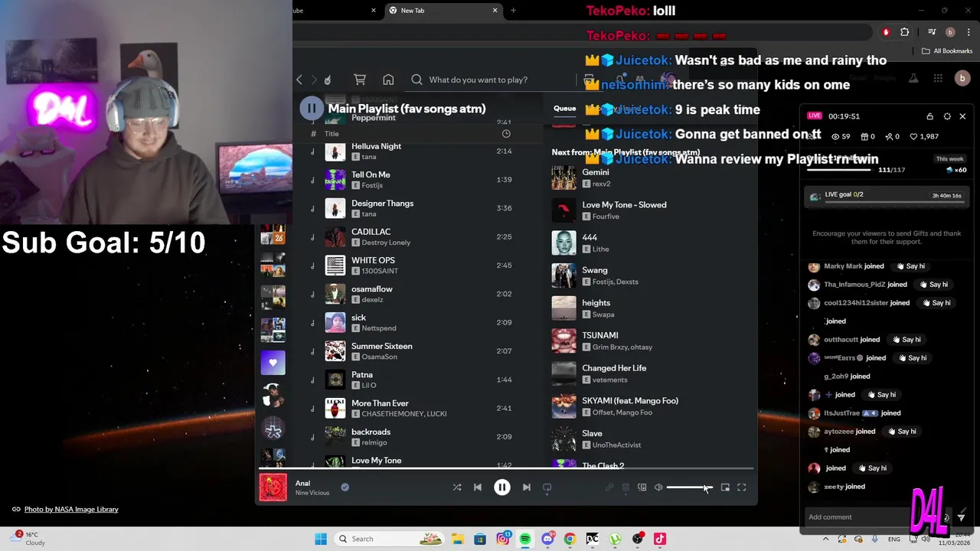Click the Spotify search field
The width and height of the screenshot is (980, 551).
(490, 80)
